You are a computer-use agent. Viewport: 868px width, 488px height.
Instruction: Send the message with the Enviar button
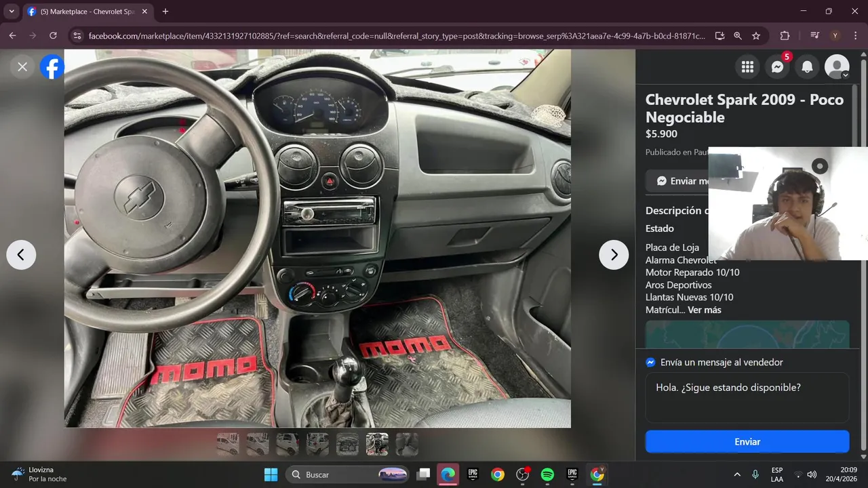[x=747, y=441]
